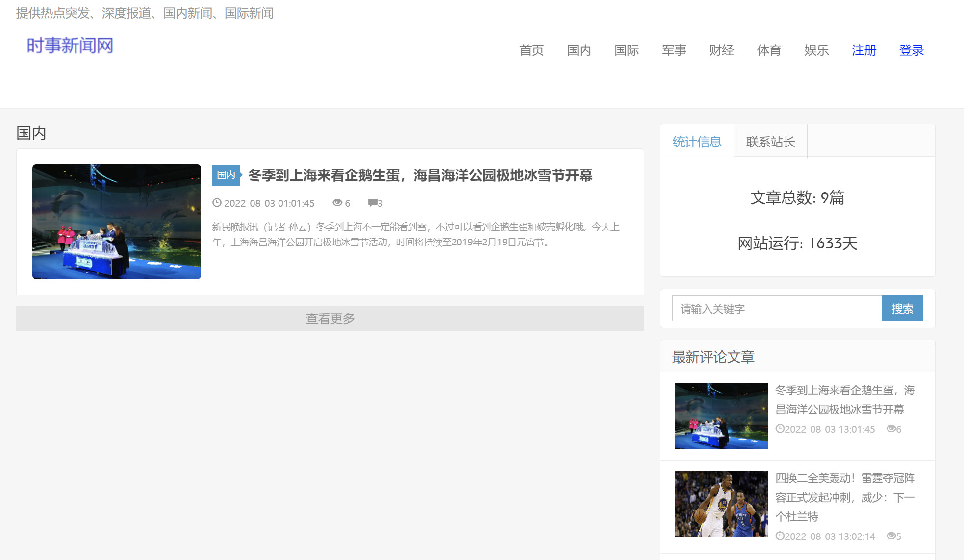The height and width of the screenshot is (560, 964).
Task: Click the eye icon showing 5 in sidebar
Action: pos(891,536)
